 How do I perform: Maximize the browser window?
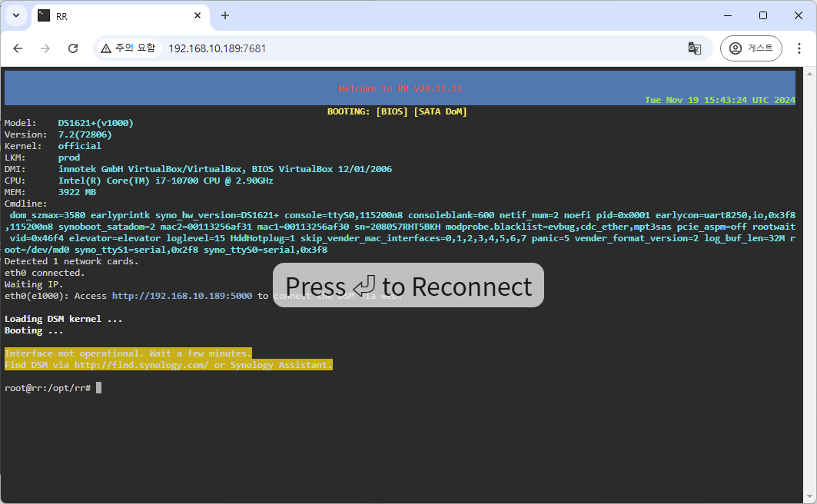tap(762, 15)
